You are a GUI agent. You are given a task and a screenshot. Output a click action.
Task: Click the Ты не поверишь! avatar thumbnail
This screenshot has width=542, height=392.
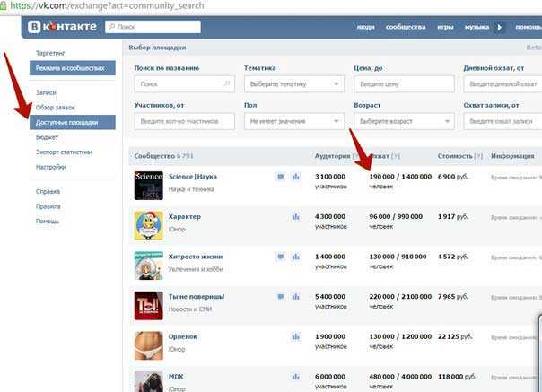click(149, 306)
